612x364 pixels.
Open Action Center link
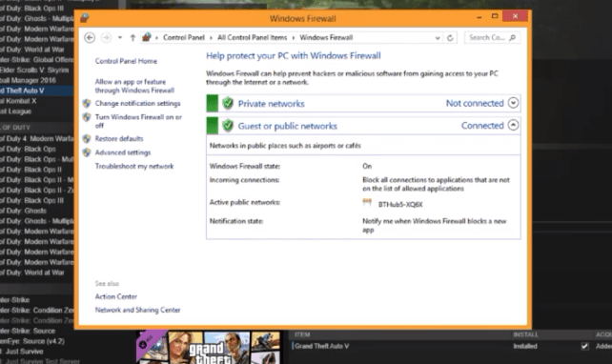point(116,296)
